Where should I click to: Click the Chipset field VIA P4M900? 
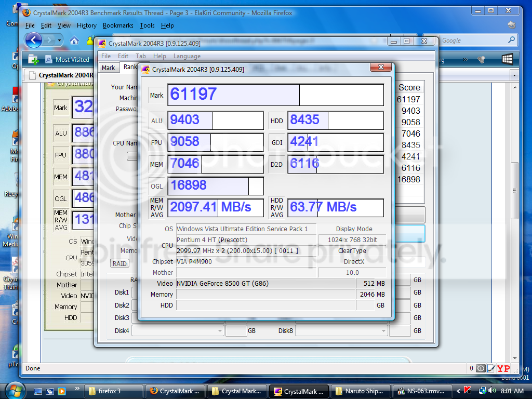246,262
